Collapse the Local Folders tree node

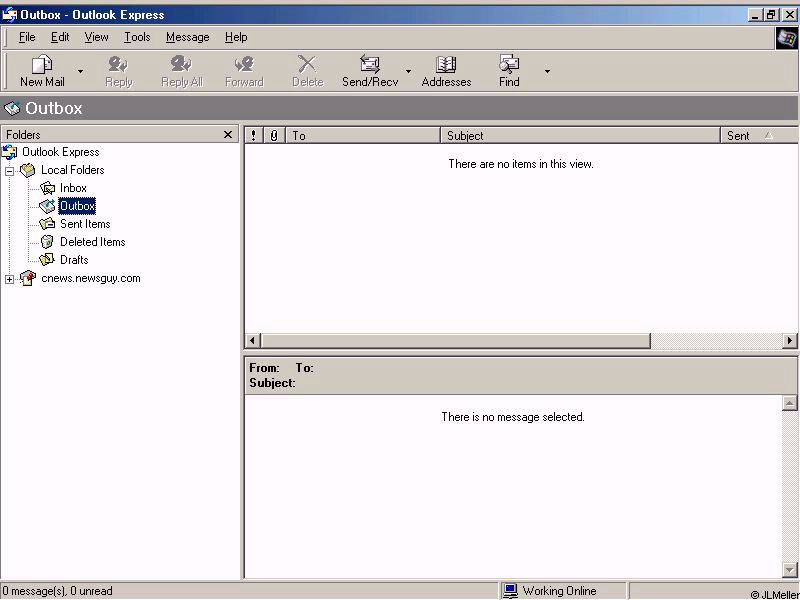[x=10, y=171]
